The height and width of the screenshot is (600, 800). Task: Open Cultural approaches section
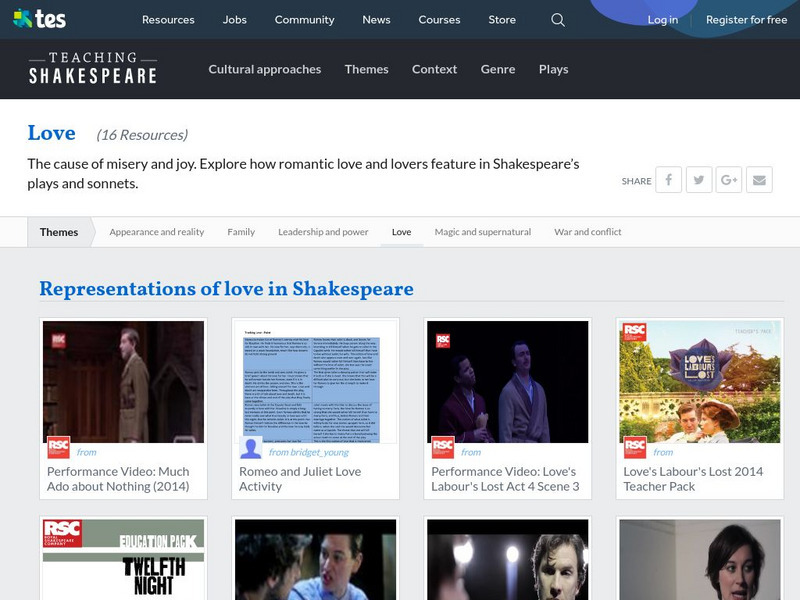pos(265,69)
